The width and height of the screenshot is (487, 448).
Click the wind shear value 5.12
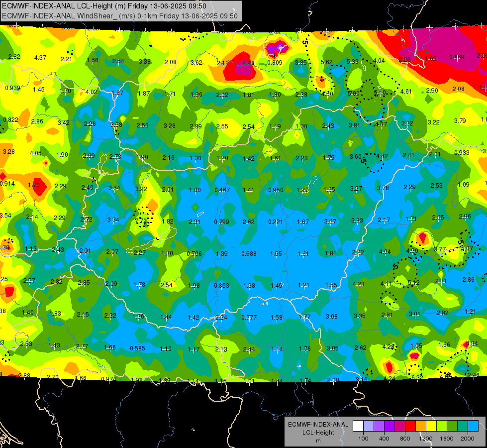pyautogui.click(x=414, y=283)
